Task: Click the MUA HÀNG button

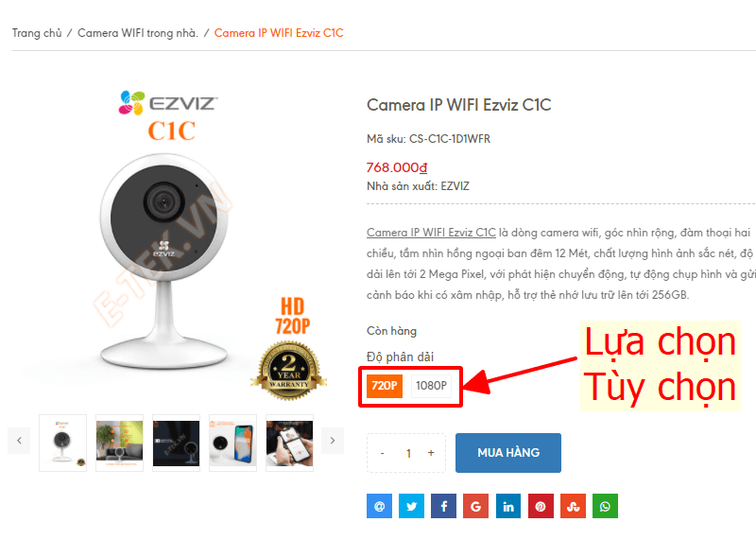Action: [x=508, y=453]
